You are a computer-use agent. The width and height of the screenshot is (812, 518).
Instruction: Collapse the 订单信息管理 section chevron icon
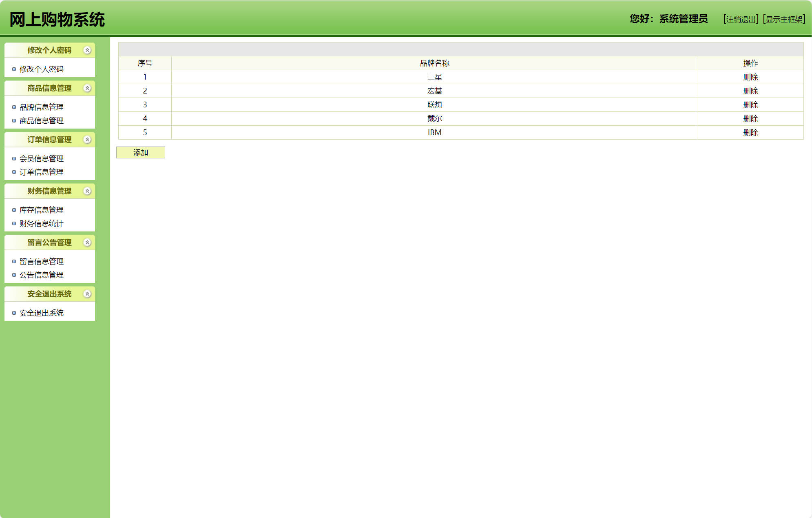[87, 140]
